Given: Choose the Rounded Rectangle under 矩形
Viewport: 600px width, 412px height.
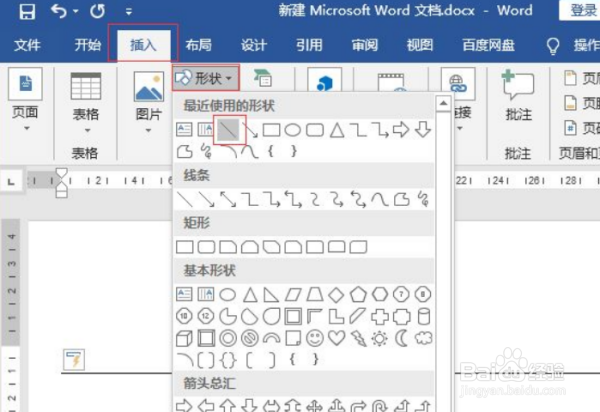Looking at the screenshot, I should point(206,247).
